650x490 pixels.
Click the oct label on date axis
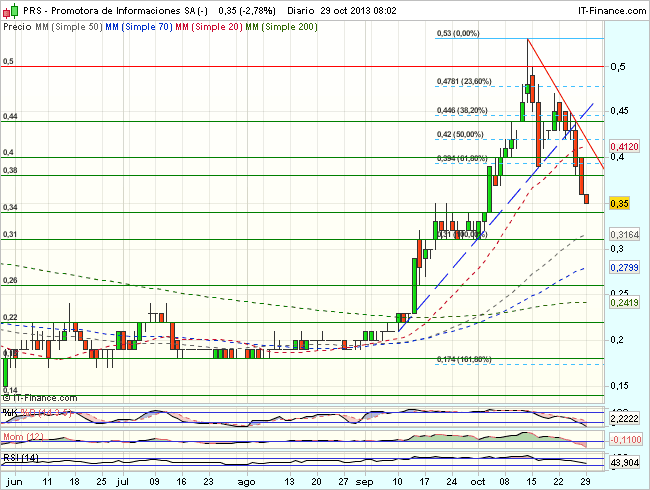pos(478,482)
